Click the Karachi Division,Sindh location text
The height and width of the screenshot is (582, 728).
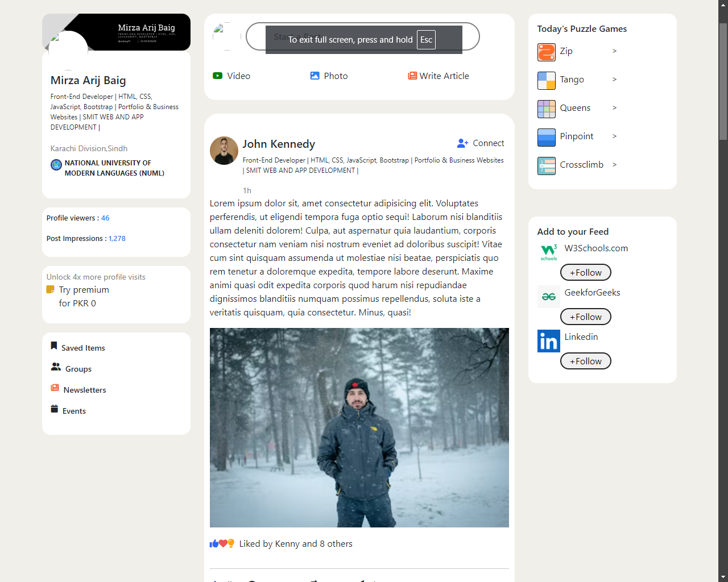[89, 148]
